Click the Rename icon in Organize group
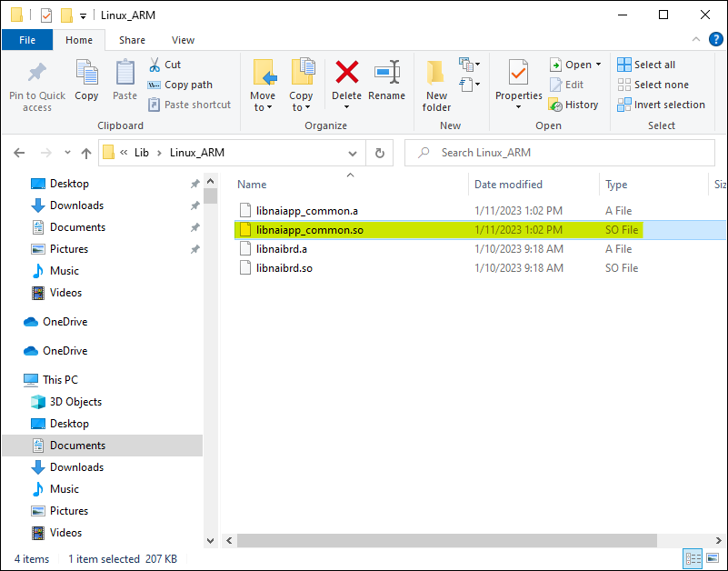Screen dimensions: 728x571 pyautogui.click(x=387, y=73)
